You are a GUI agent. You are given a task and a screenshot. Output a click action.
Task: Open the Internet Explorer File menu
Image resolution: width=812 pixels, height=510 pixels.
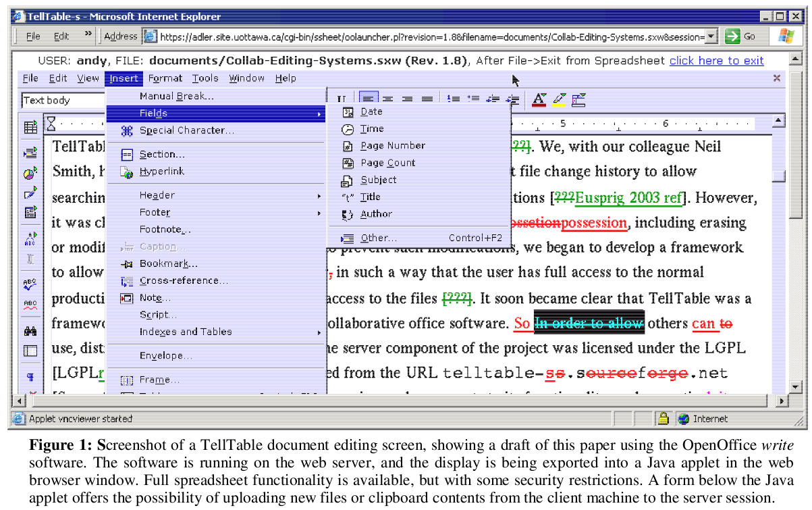(33, 36)
